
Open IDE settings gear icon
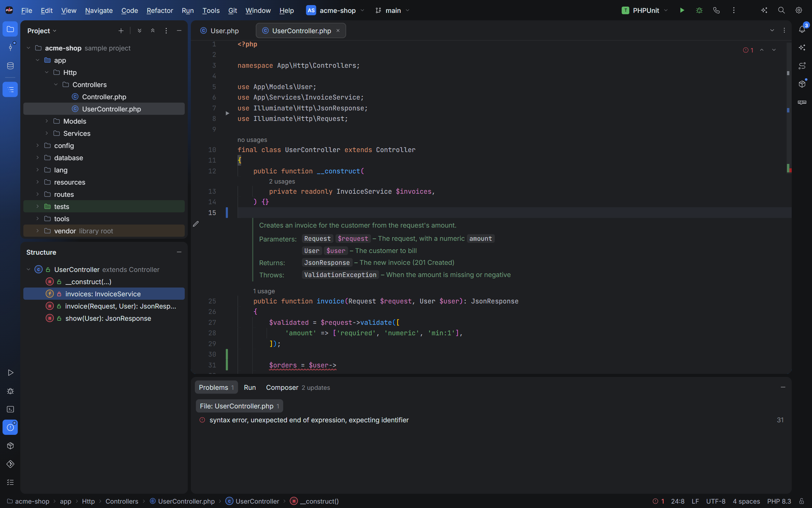[x=799, y=10]
